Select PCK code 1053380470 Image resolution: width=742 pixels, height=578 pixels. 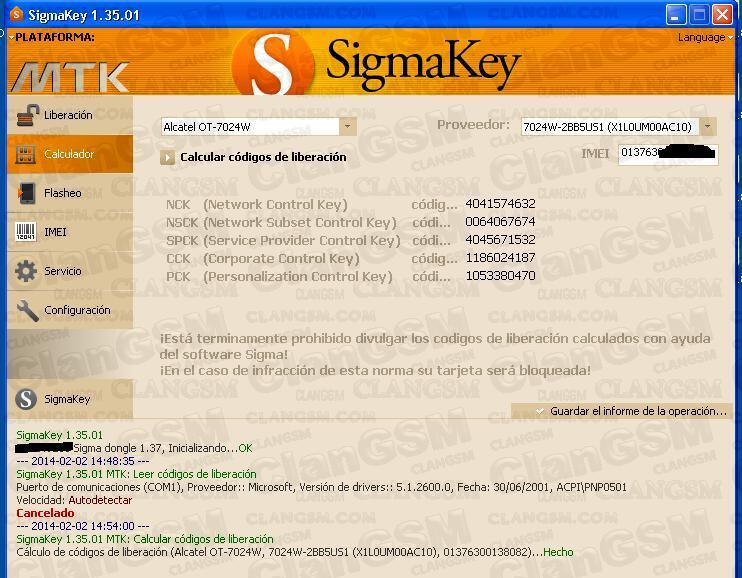coord(500,276)
